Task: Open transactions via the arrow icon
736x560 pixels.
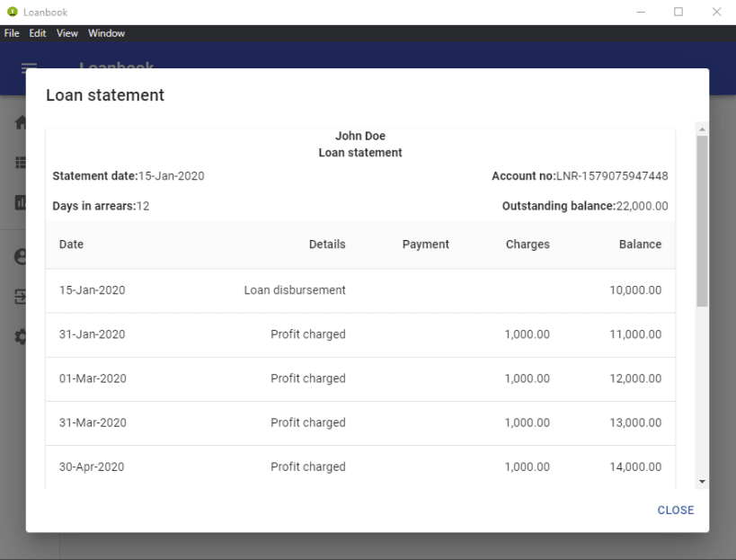Action: click(20, 296)
